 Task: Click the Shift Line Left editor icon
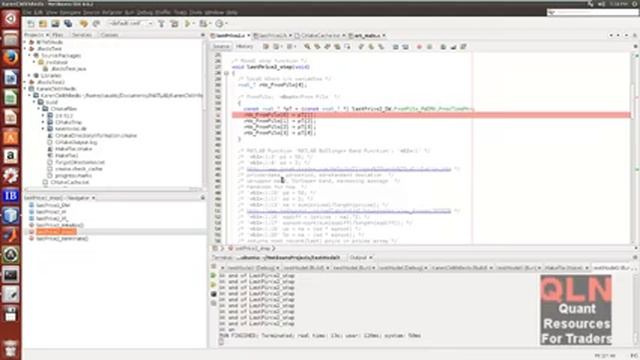click(395, 47)
